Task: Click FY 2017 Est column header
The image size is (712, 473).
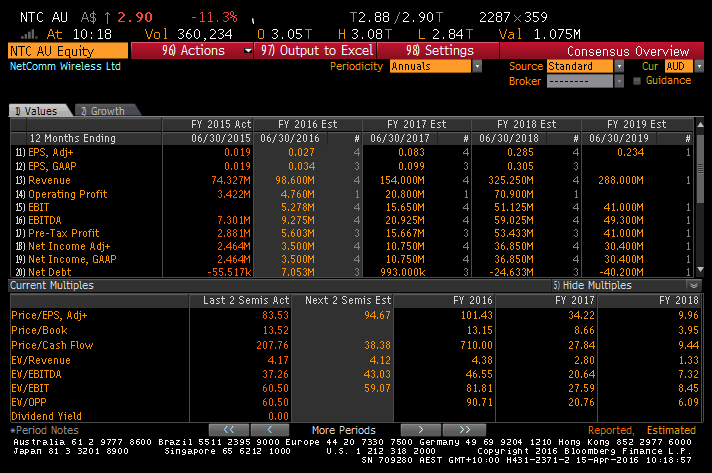Action: [416, 124]
